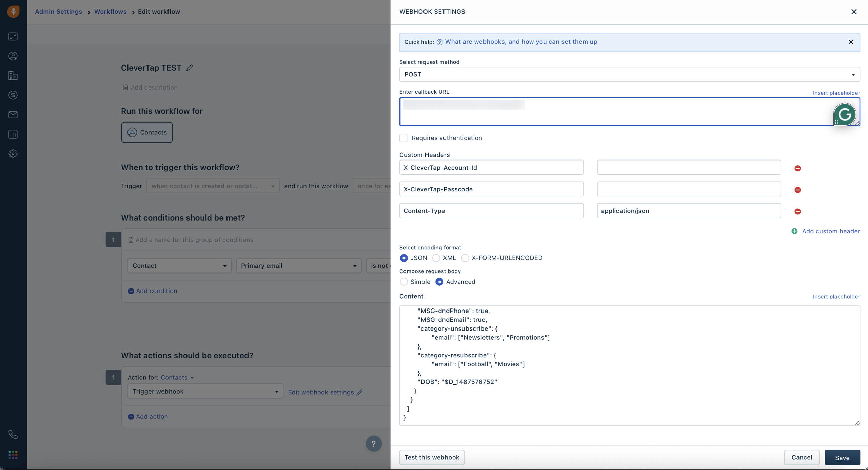
Task: Select XML encoding format
Action: click(436, 258)
